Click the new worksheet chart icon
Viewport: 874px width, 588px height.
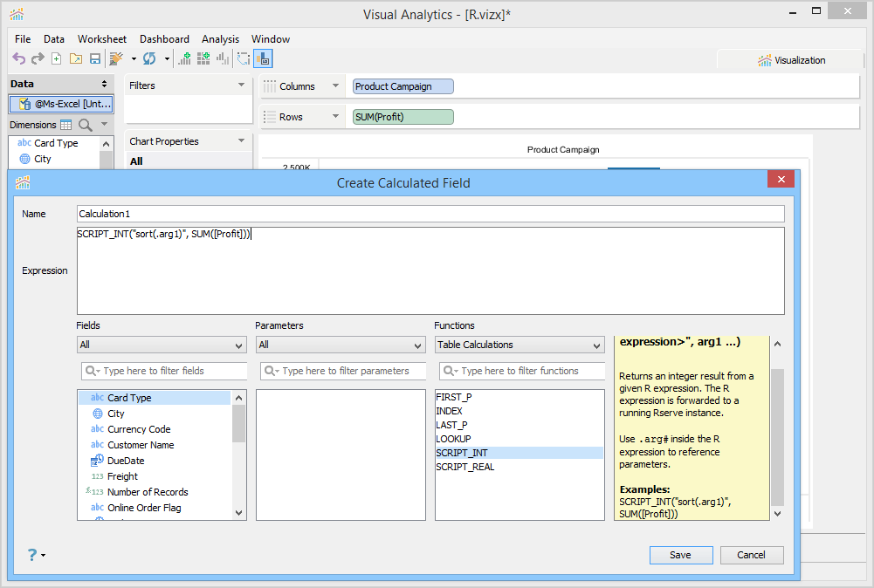click(x=184, y=58)
